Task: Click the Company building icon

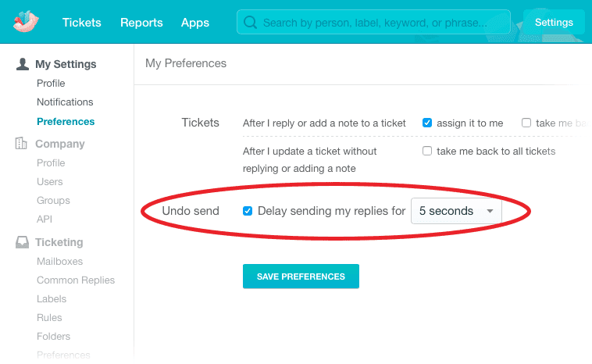Action: coord(22,144)
